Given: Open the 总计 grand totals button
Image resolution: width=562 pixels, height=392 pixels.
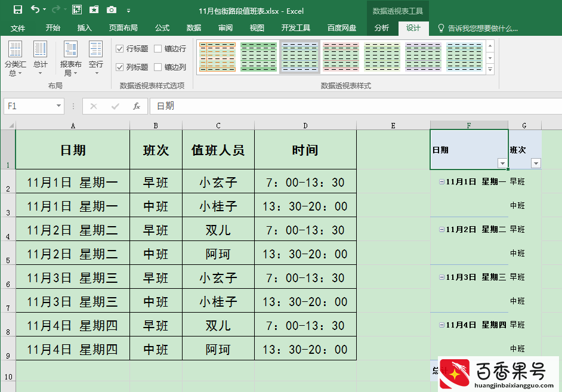Looking at the screenshot, I should 40,58.
